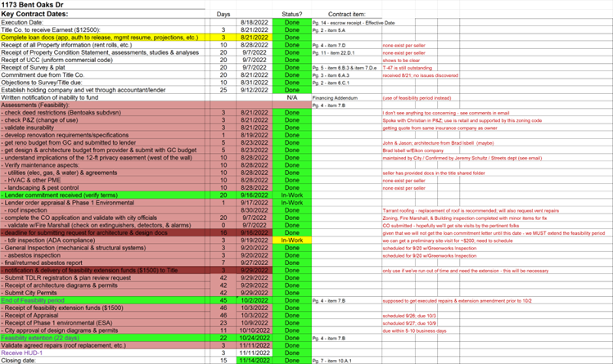The width and height of the screenshot is (613, 364).
Task: Select the 'Key Contract Dates:' heading cell
Action: [102, 14]
